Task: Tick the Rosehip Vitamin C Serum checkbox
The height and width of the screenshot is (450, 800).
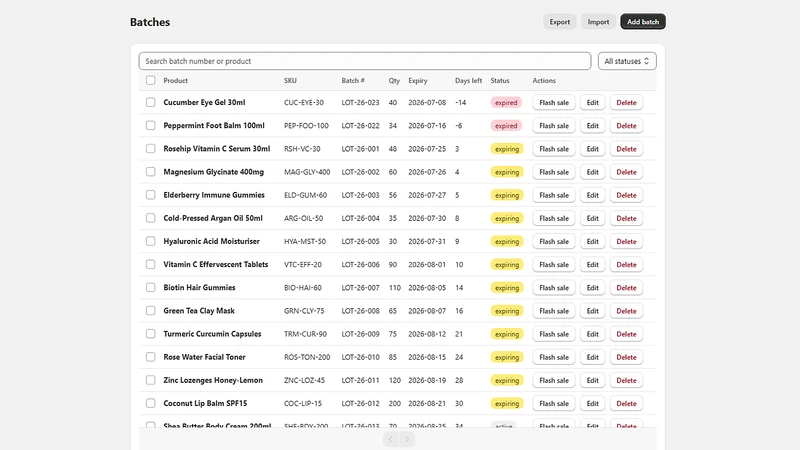Action: tap(151, 149)
